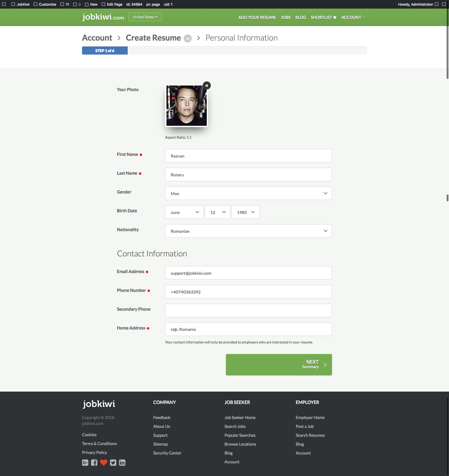Focus the Email Address field
This screenshot has width=449, height=476.
(248, 273)
